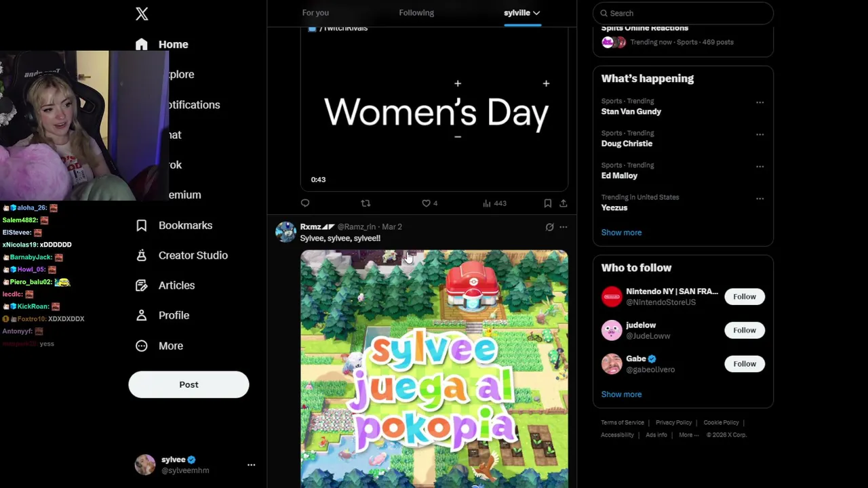Open @Ramz_rin handle on post
The height and width of the screenshot is (488, 868).
[x=357, y=227]
